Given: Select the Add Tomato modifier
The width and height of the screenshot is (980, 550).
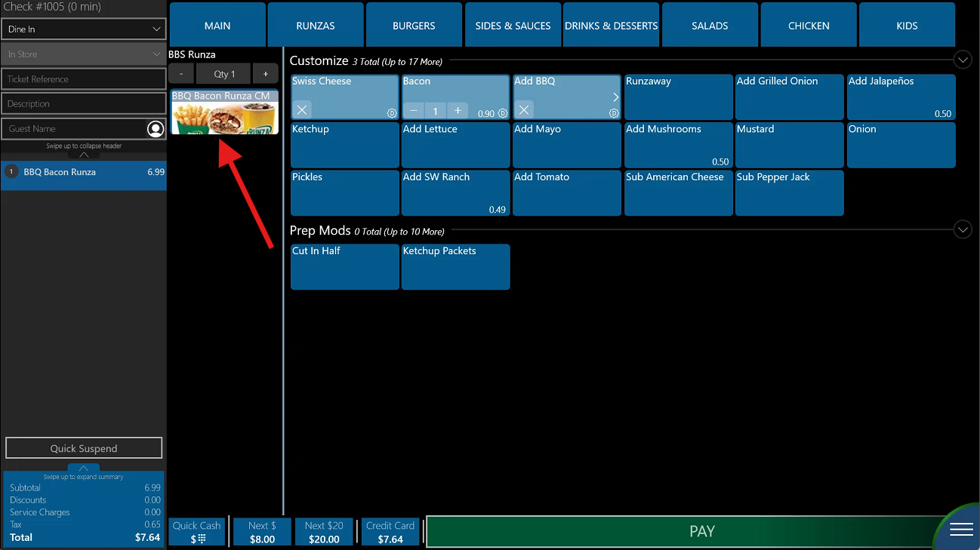Looking at the screenshot, I should (567, 193).
